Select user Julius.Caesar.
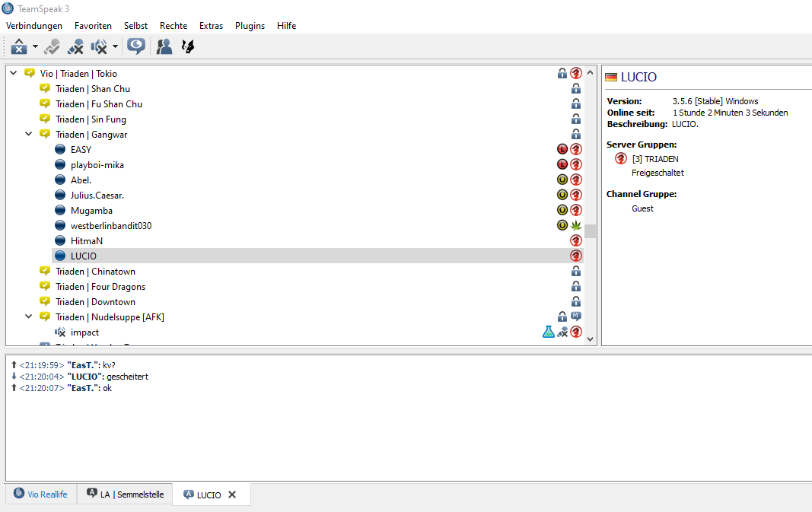Screen dimensions: 812x512 pos(97,196)
